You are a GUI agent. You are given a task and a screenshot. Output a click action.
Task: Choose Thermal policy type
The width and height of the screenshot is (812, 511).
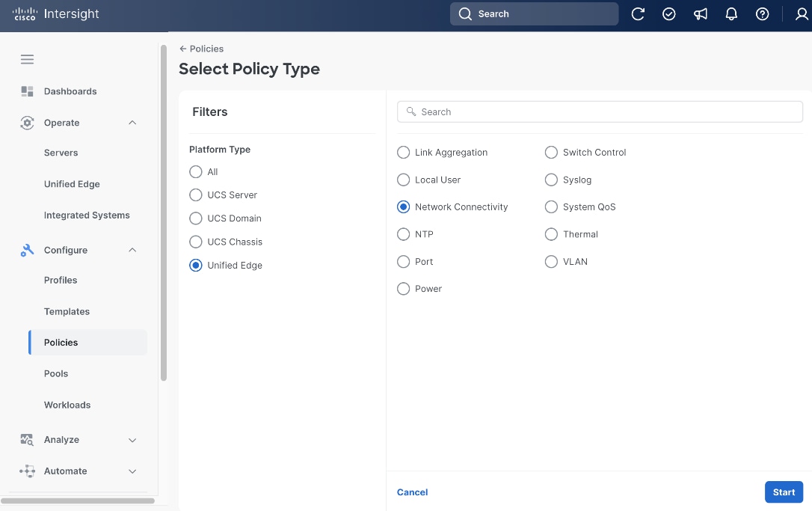552,234
